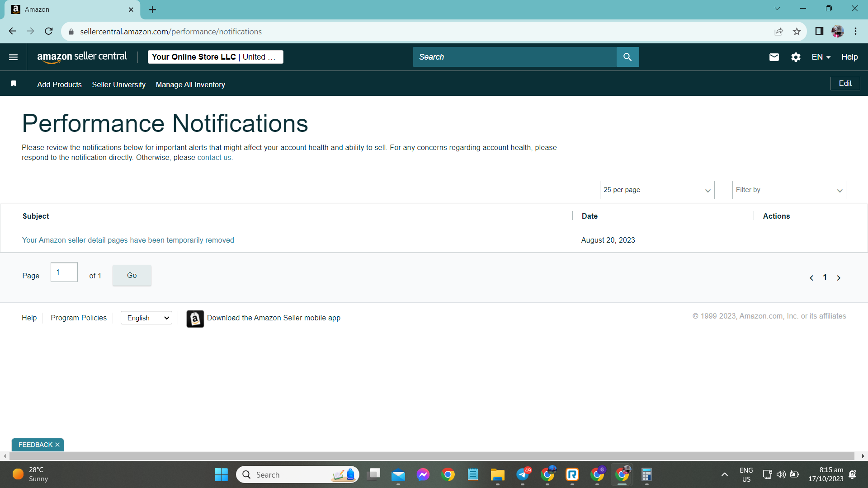Image resolution: width=868 pixels, height=488 pixels.
Task: Click the Go button for pagination
Action: tap(132, 275)
